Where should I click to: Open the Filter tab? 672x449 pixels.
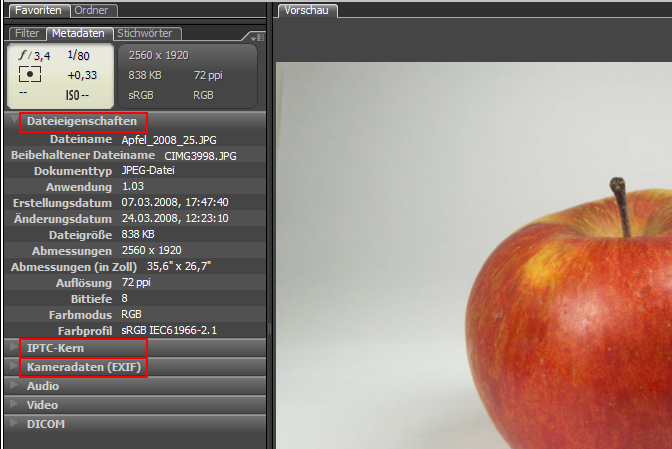point(27,33)
